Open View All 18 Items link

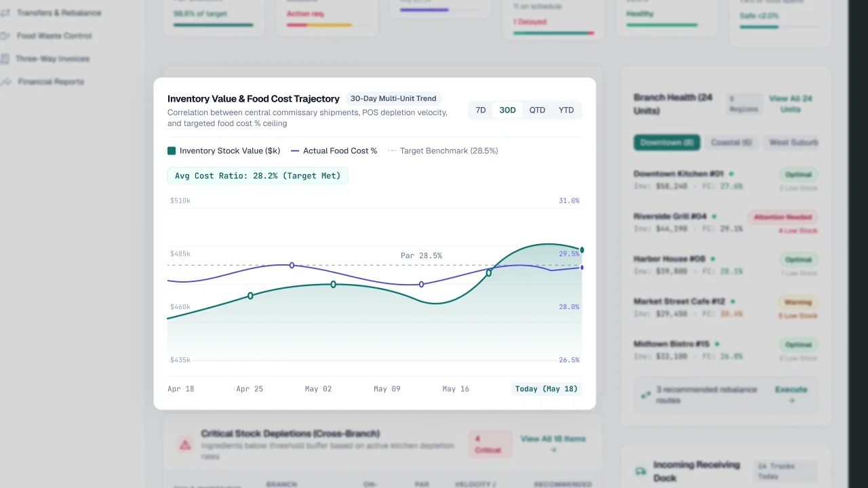click(x=553, y=444)
